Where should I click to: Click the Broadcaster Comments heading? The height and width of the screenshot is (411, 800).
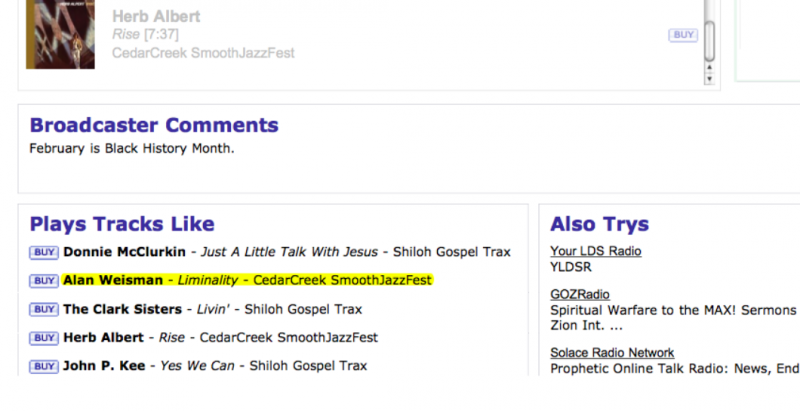[154, 126]
